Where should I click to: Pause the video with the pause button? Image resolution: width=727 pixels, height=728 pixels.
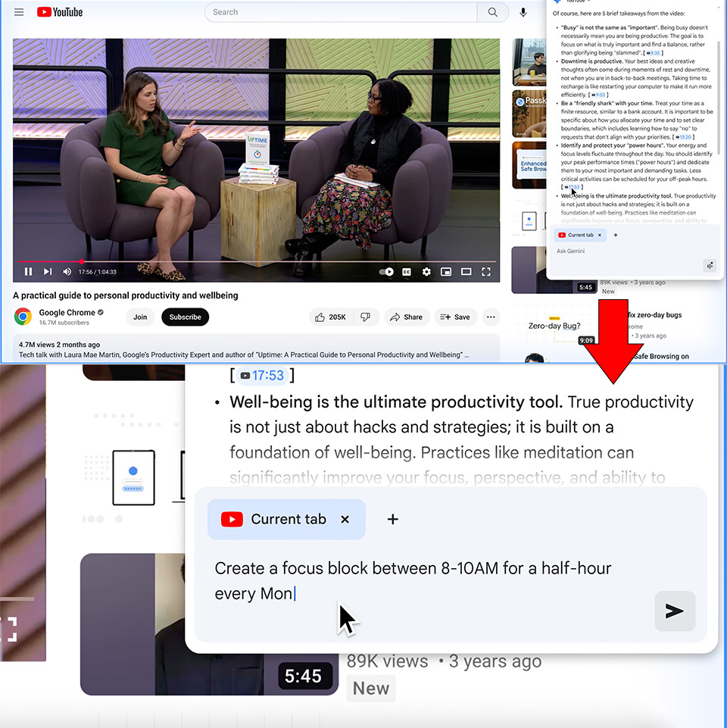(28, 272)
